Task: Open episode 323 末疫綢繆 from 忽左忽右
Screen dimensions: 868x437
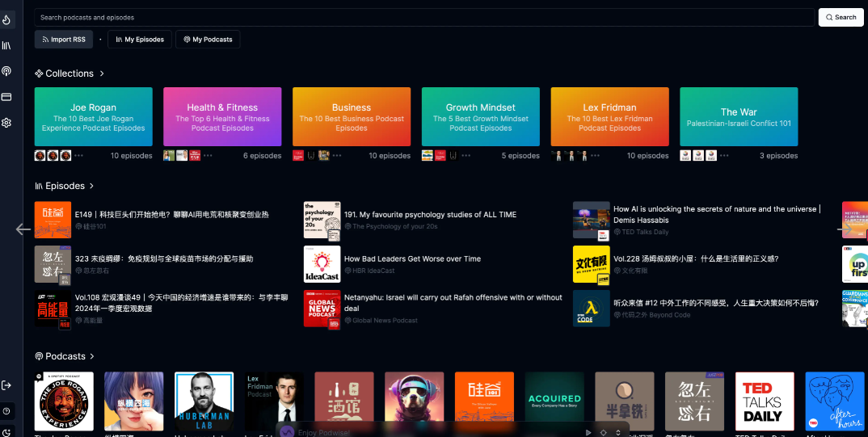Action: click(164, 258)
